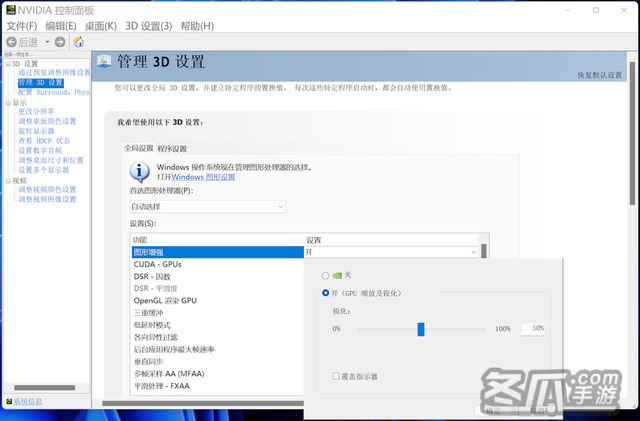Open the 首选图形处理器 dropdown
The image size is (640, 421).
pos(208,207)
